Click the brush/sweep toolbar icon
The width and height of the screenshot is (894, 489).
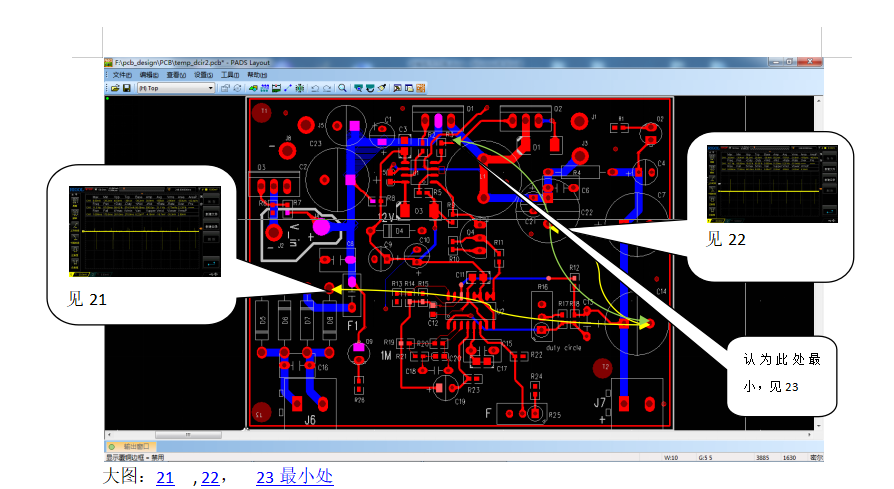tap(382, 88)
